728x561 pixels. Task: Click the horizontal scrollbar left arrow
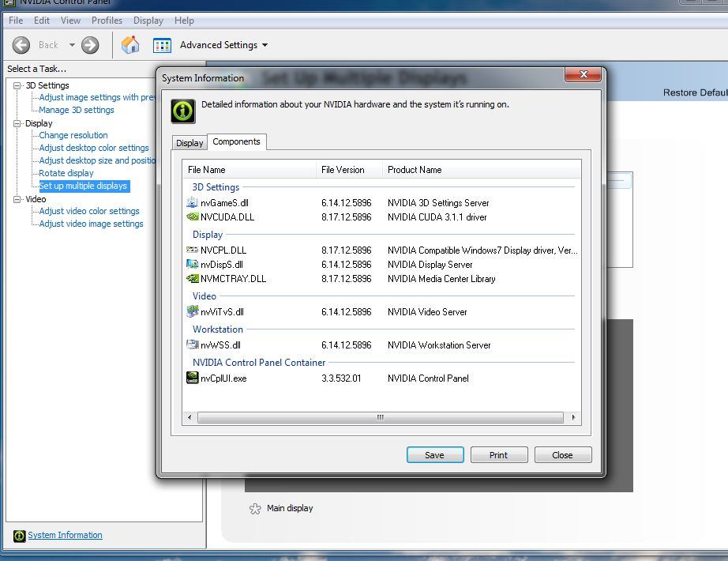pyautogui.click(x=190, y=417)
